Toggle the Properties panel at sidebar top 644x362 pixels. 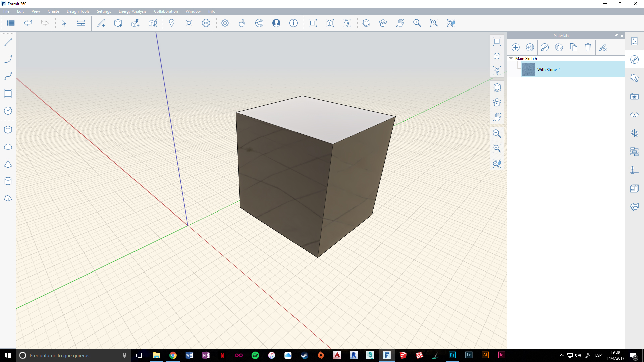[x=635, y=41]
